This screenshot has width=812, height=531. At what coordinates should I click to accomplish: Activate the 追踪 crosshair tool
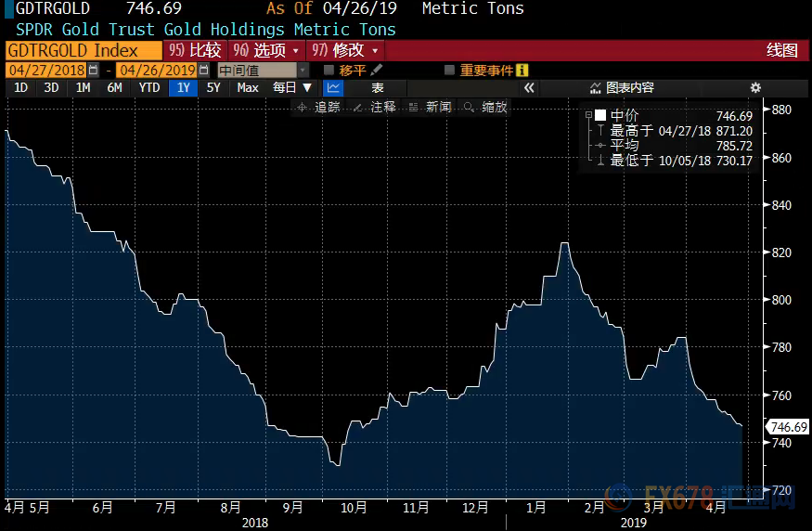(x=318, y=107)
